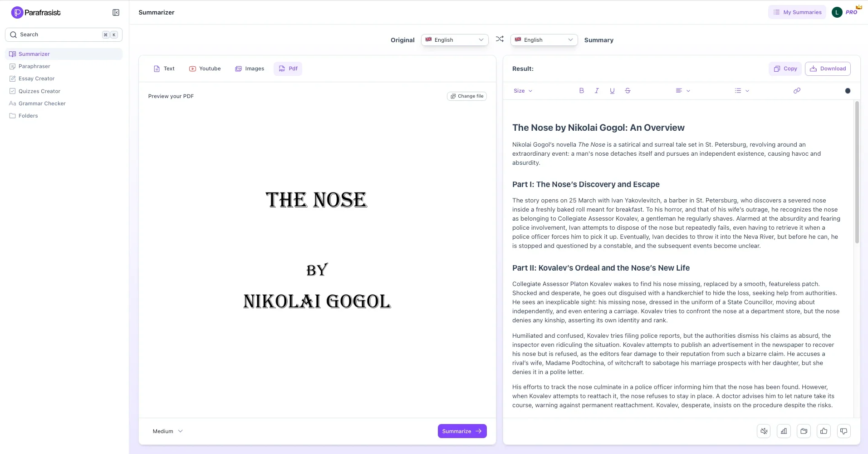Open the text color picker dot
The image size is (868, 454).
point(848,91)
